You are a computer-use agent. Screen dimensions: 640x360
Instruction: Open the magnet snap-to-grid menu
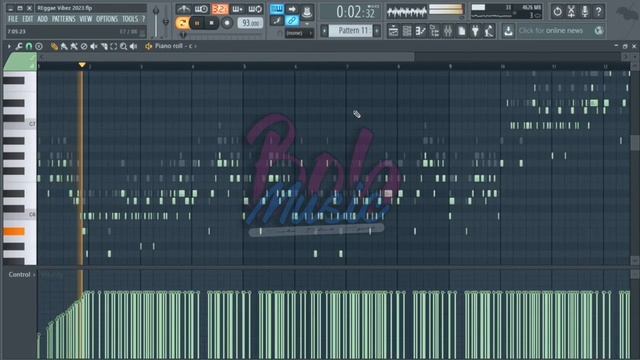click(29, 47)
